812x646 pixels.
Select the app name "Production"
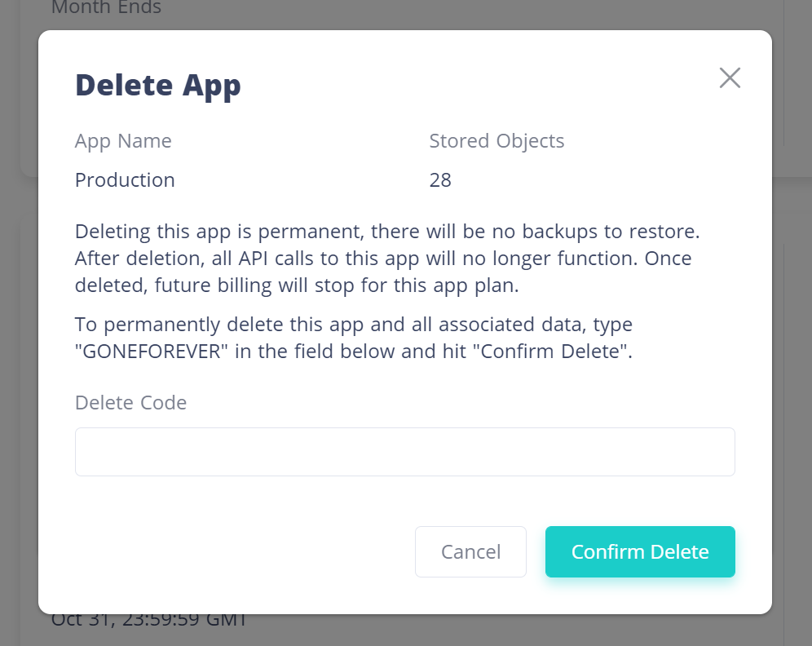pos(125,180)
